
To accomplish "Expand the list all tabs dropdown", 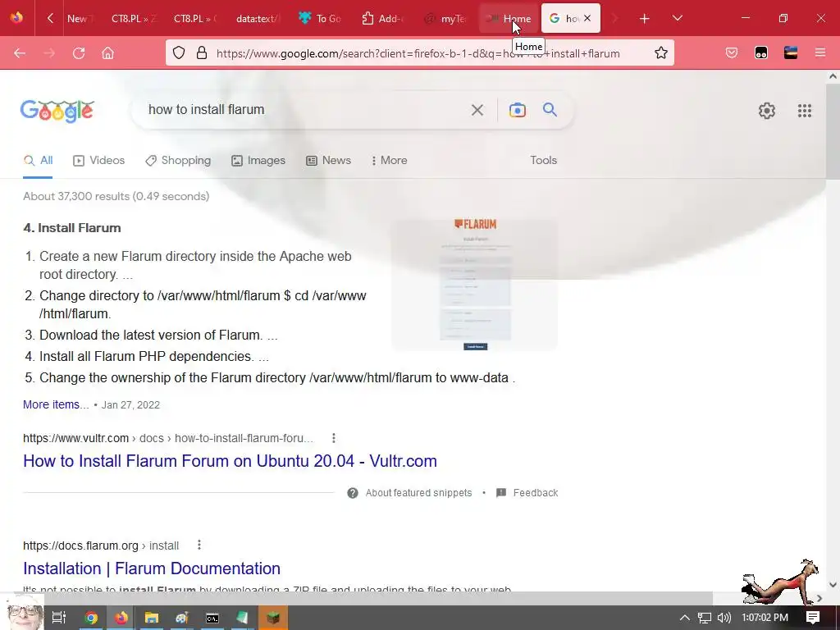I will tap(677, 18).
